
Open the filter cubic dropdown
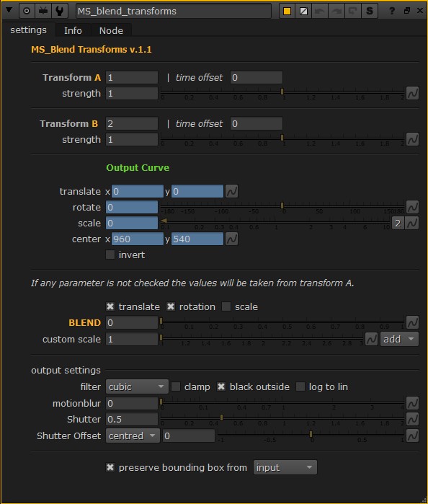[x=137, y=386]
